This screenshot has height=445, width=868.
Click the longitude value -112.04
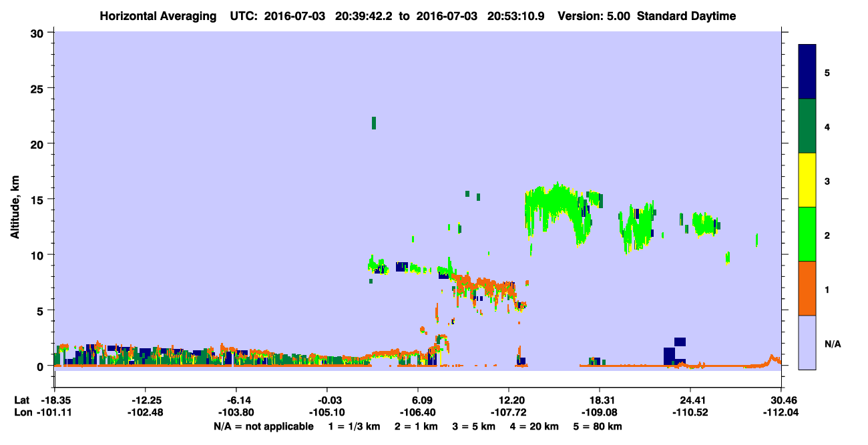pyautogui.click(x=781, y=412)
